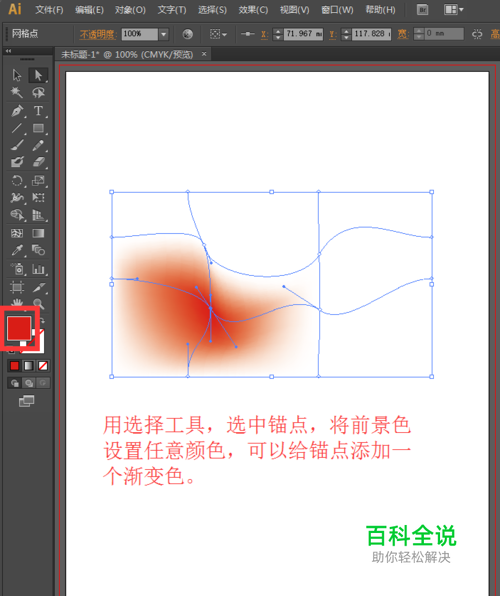
Task: Click the opacity 100% input field
Action: (x=140, y=34)
